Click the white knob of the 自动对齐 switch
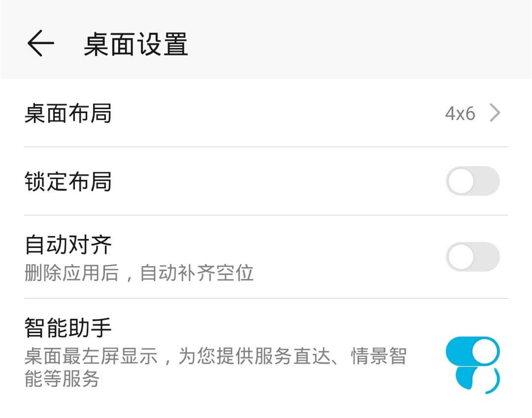532x418 pixels. coord(461,257)
